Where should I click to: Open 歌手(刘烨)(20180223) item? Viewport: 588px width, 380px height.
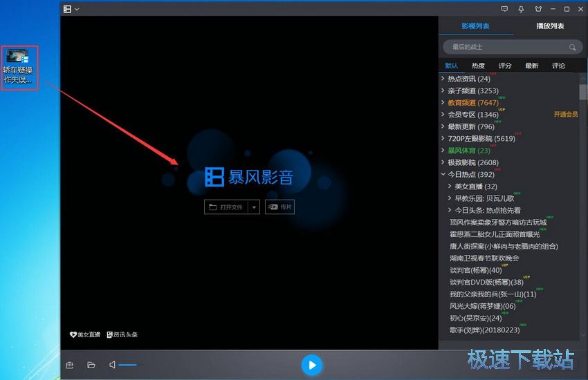coord(484,330)
